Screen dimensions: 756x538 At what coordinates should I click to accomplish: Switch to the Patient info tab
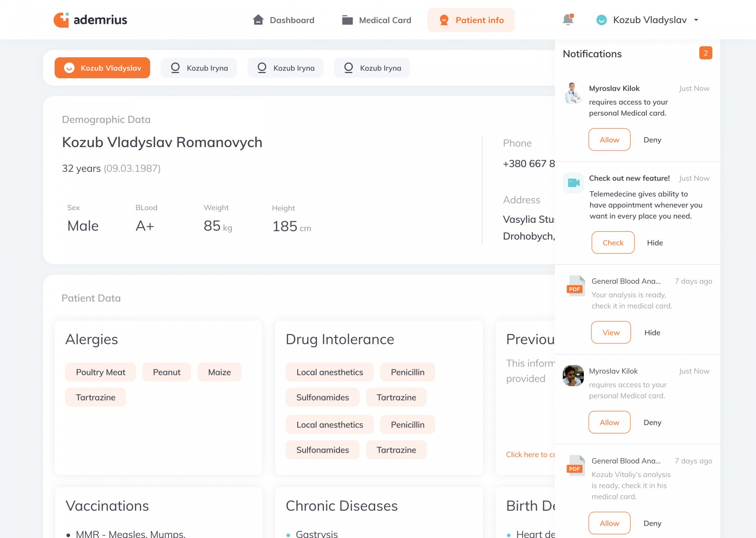point(471,20)
